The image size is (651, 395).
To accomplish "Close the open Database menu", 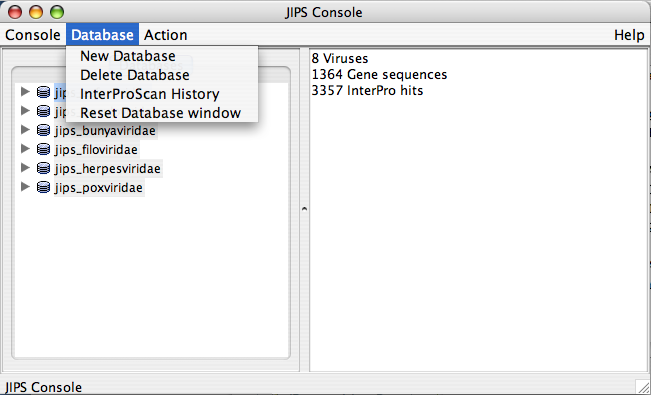I will point(103,35).
